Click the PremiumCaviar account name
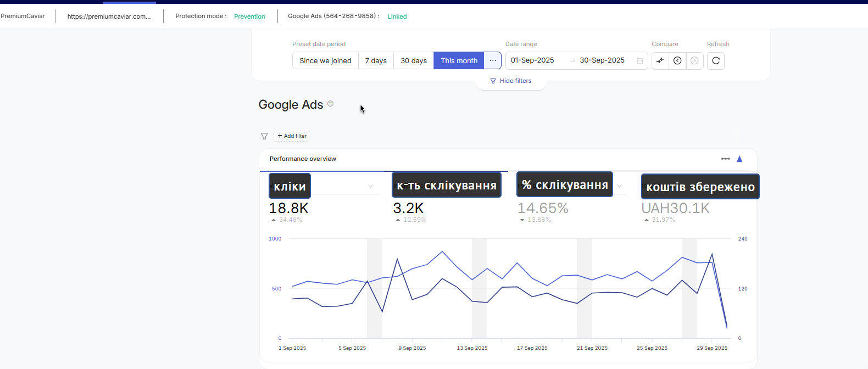868x369 pixels. (x=23, y=16)
